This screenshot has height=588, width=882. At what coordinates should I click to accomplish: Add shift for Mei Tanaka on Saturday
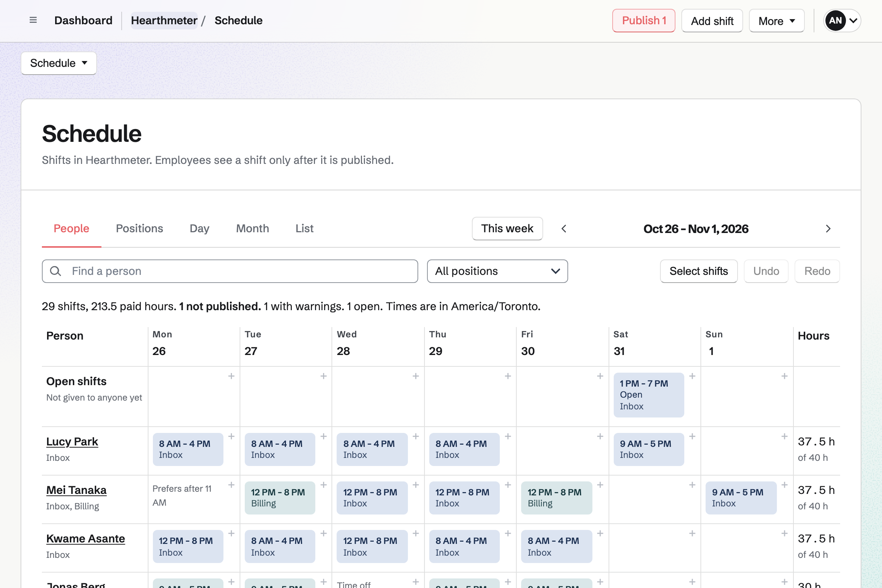click(693, 485)
